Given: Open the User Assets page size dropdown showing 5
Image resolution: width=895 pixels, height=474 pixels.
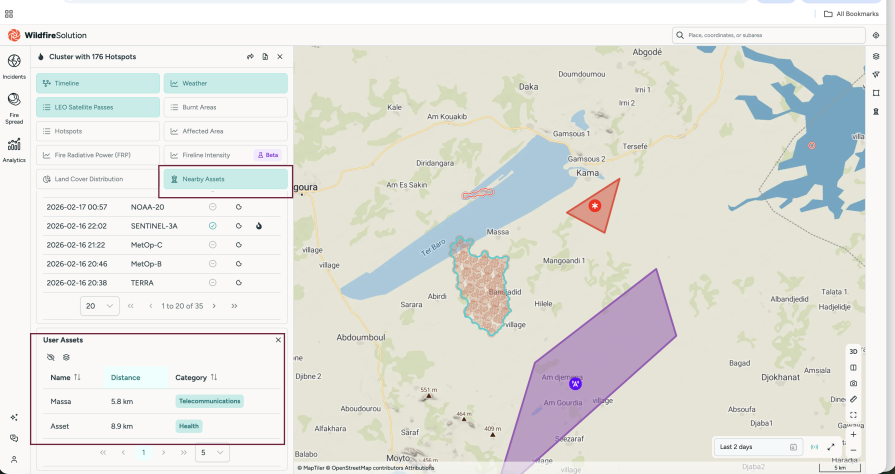Looking at the screenshot, I should pos(213,452).
